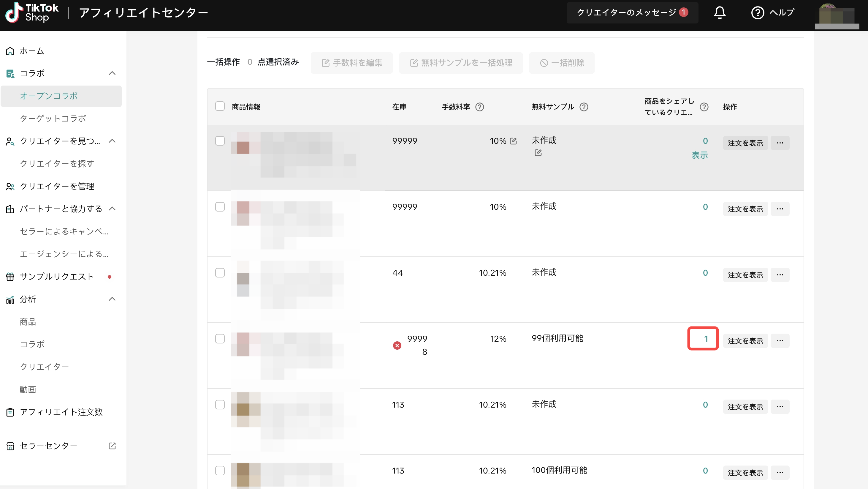Viewport: 868px width, 489px height.
Task: Open アフィリエイト注文数 in the sidebar
Action: tap(61, 412)
